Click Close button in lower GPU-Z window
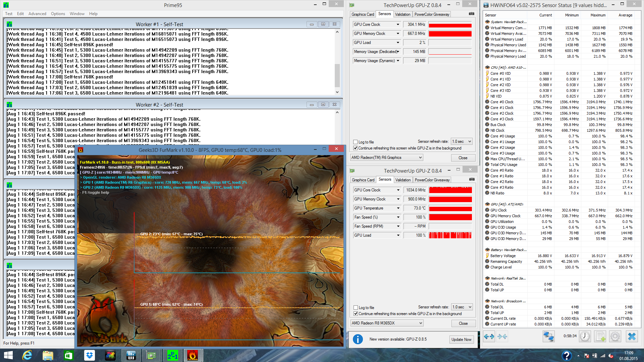This screenshot has width=644, height=362. [463, 323]
